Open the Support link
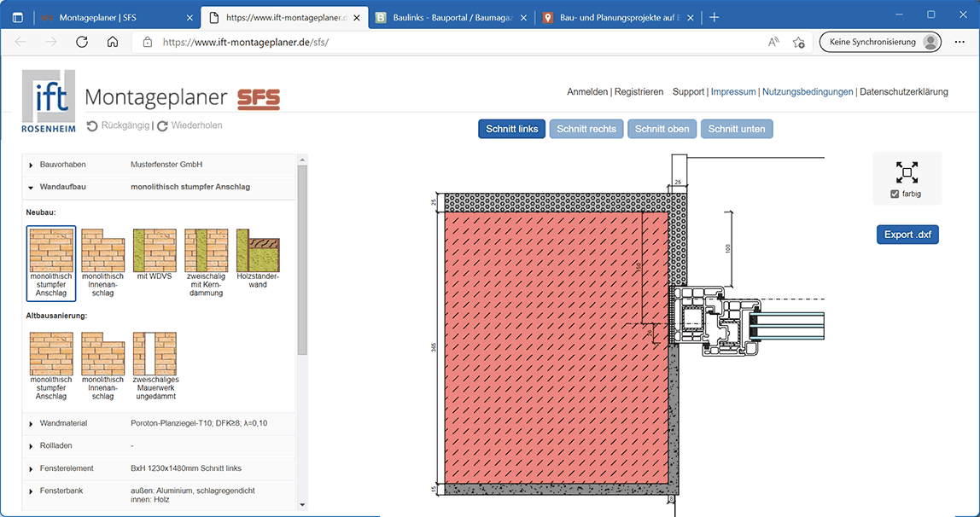The image size is (980, 517). tap(688, 92)
